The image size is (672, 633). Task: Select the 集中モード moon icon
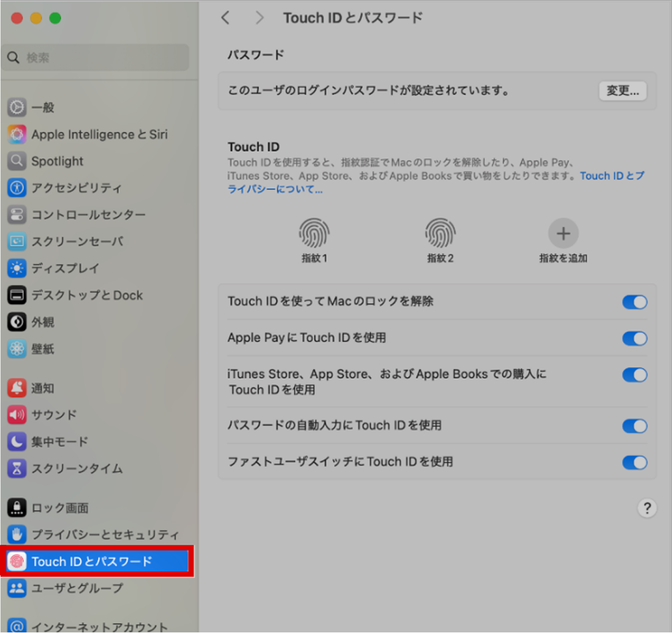pyautogui.click(x=17, y=442)
